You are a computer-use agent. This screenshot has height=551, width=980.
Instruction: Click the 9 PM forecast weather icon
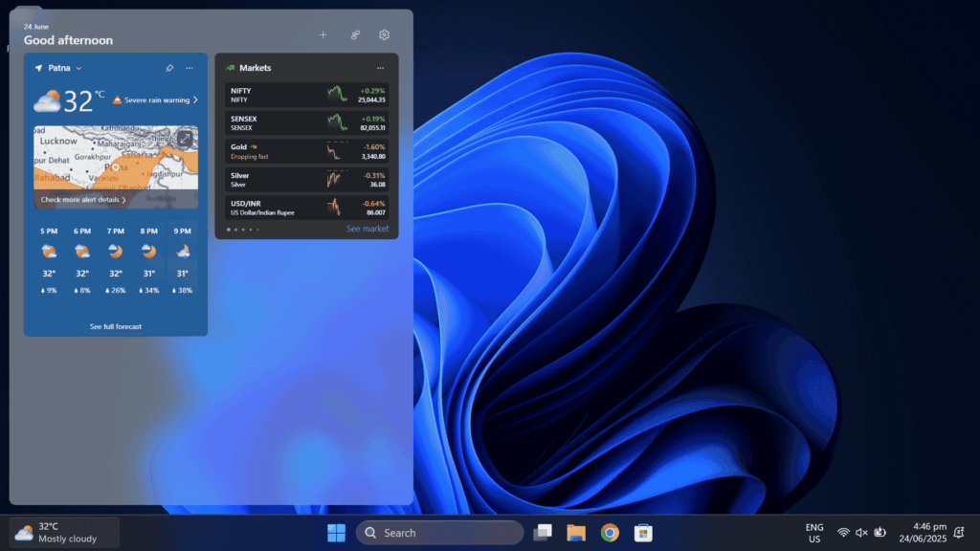coord(183,252)
